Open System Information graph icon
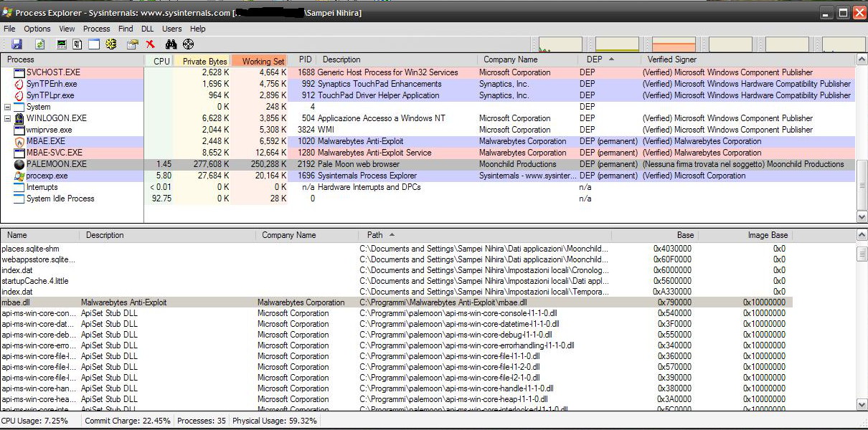 coord(62,44)
